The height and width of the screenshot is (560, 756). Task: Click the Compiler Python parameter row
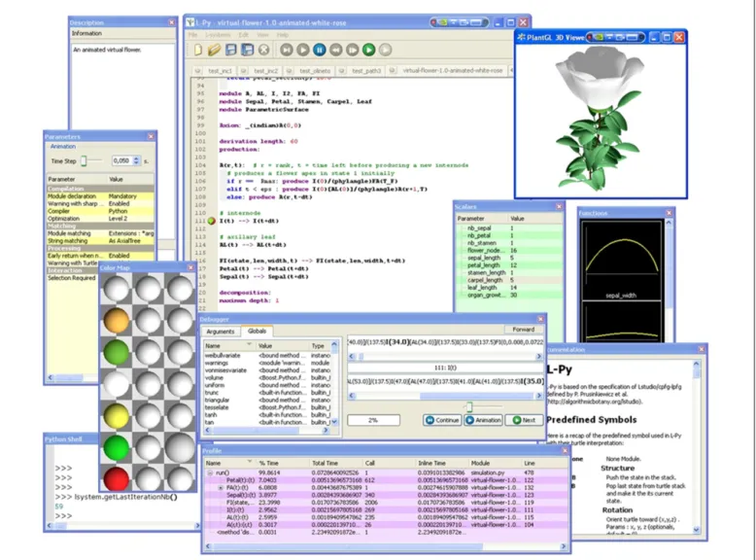pos(100,211)
